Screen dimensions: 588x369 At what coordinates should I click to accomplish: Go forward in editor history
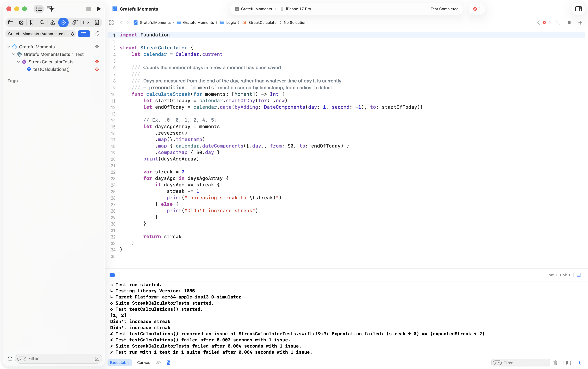[128, 22]
